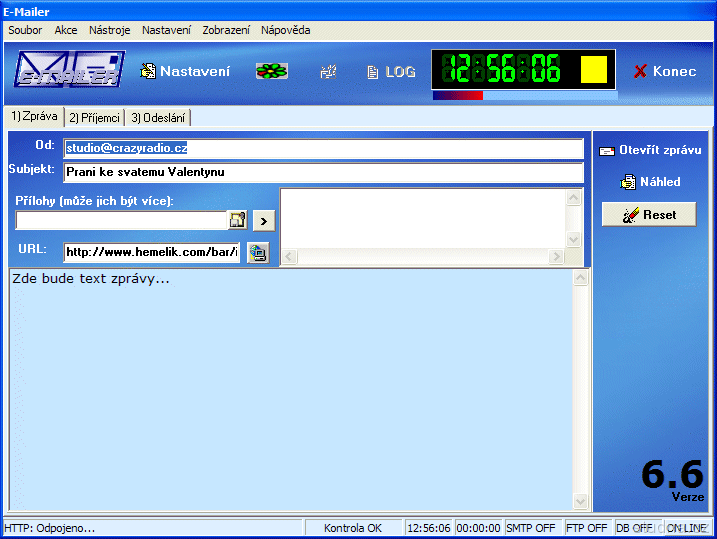Open the Soubor menu
This screenshot has width=717, height=539.
(25, 30)
